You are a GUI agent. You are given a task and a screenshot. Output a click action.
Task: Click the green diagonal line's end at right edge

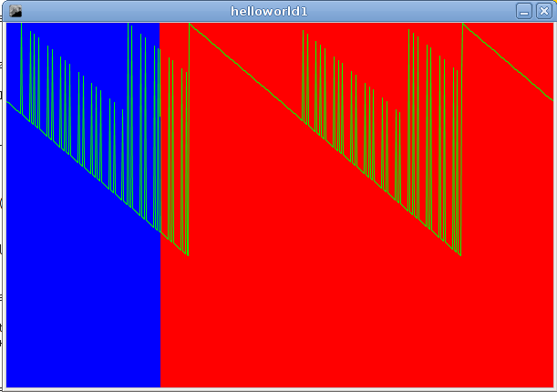(x=552, y=99)
